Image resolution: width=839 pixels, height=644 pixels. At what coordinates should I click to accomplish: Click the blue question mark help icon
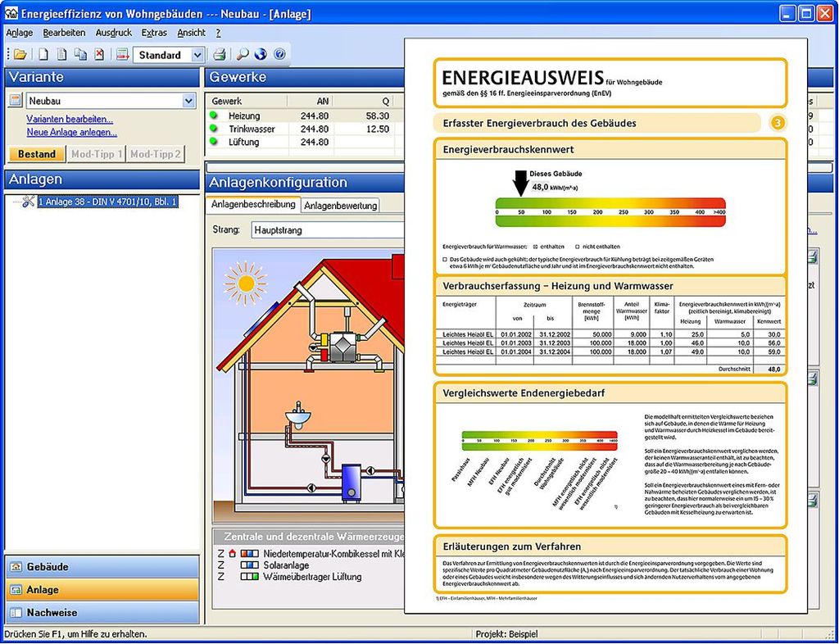click(x=279, y=55)
